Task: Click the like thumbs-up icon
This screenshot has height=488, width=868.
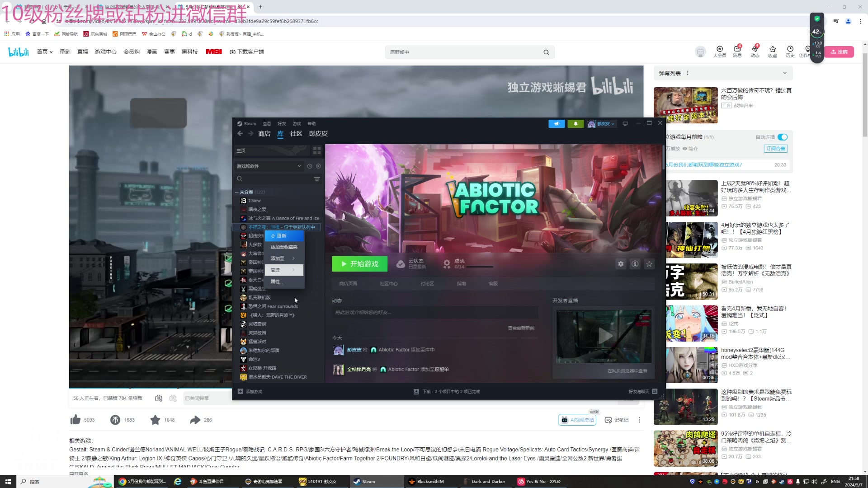Action: point(75,420)
